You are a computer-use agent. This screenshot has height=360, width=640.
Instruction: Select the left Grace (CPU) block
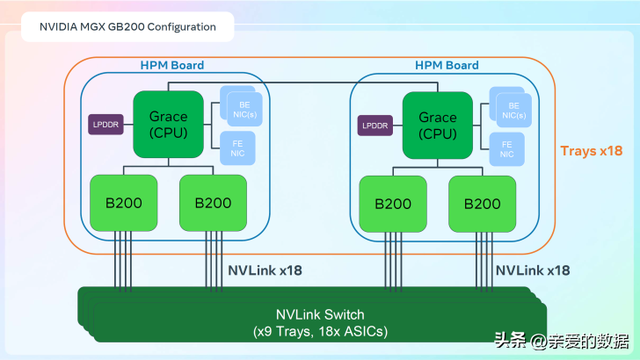[x=168, y=124]
